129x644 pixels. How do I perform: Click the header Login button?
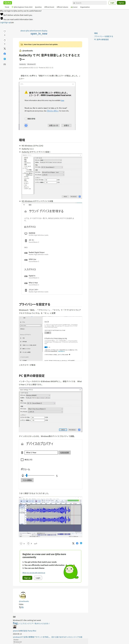[x=112, y=3]
